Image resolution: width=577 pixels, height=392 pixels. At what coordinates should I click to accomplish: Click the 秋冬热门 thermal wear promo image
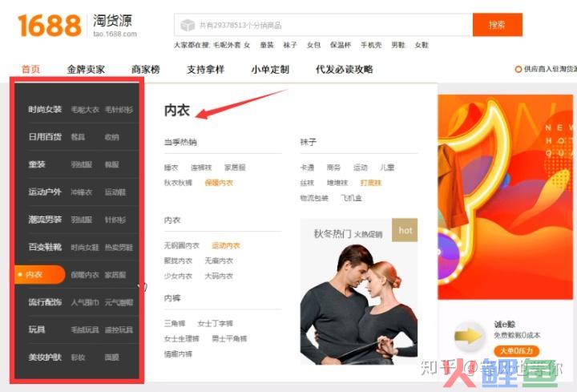pyautogui.click(x=358, y=293)
